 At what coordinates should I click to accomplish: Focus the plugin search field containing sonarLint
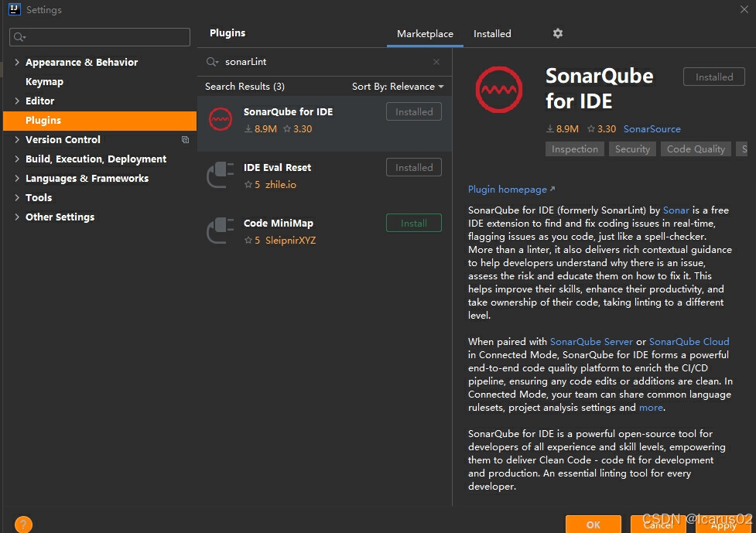click(324, 62)
